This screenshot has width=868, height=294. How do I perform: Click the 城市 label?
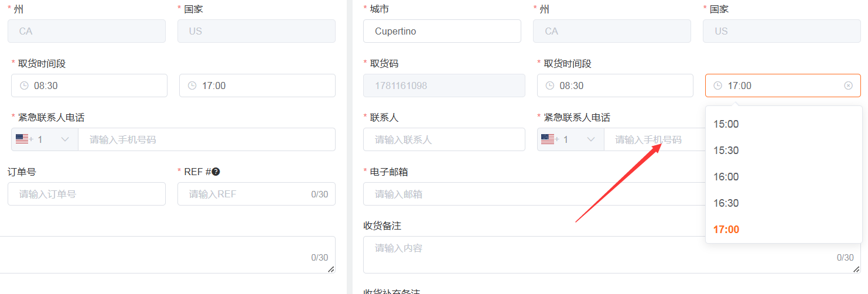380,9
